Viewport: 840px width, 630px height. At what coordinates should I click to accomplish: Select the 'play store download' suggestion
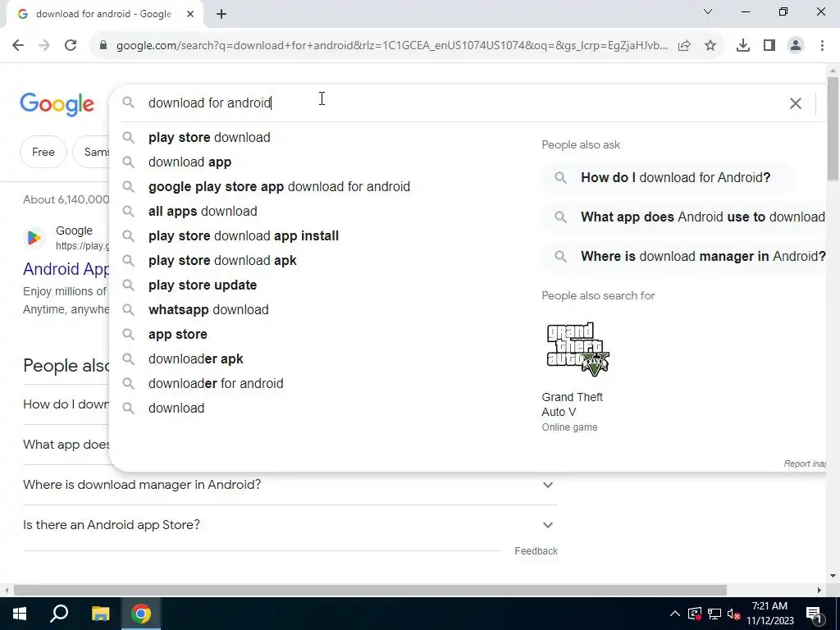209,138
